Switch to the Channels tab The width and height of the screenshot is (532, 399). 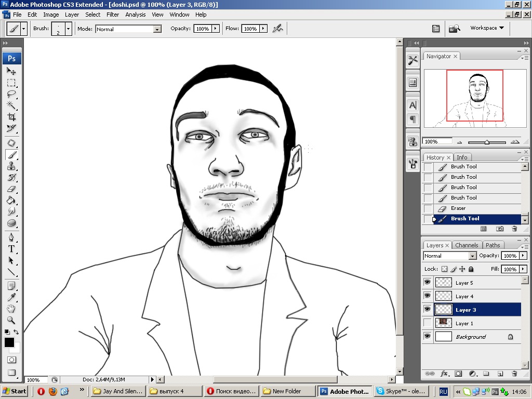(467, 245)
